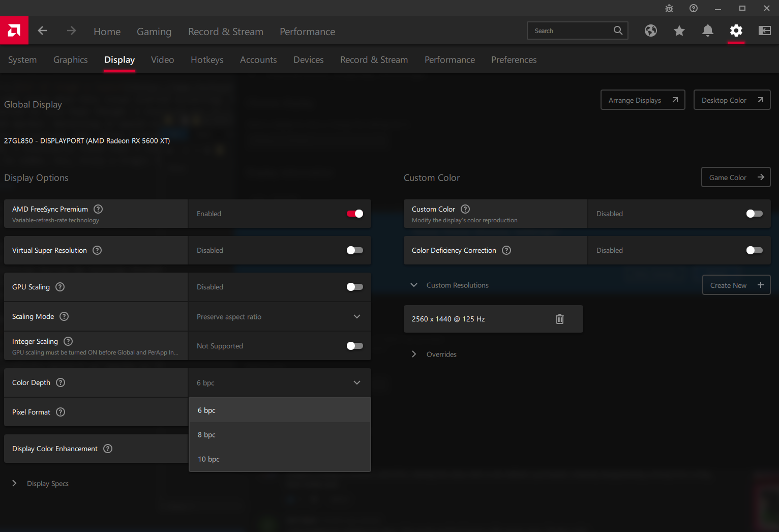779x532 pixels.
Task: Select 6 bpc color depth option
Action: click(280, 410)
